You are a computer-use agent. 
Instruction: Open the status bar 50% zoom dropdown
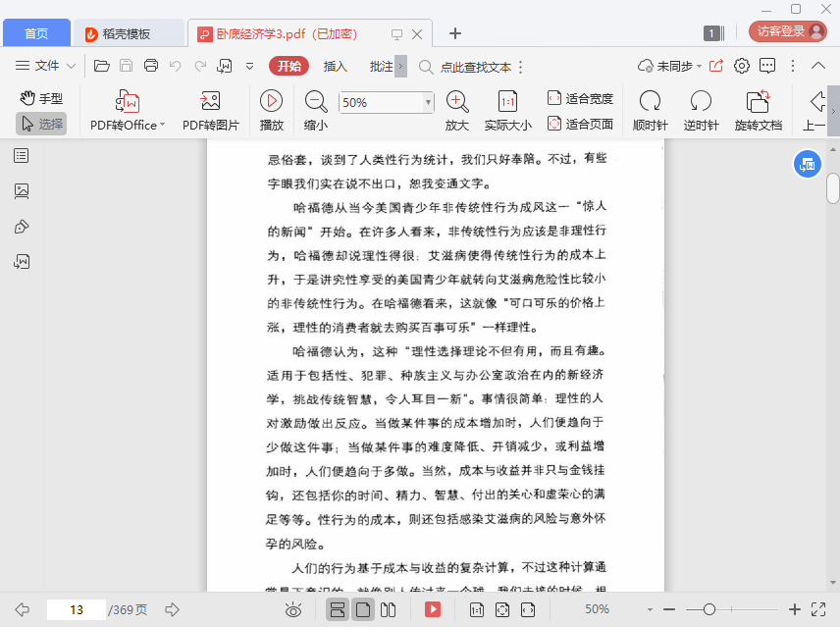click(650, 610)
